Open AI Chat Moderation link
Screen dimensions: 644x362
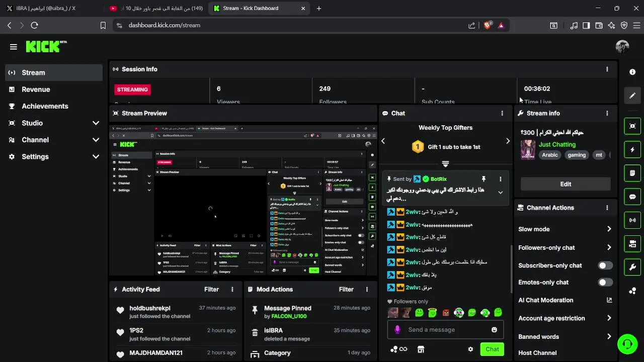[x=565, y=300]
